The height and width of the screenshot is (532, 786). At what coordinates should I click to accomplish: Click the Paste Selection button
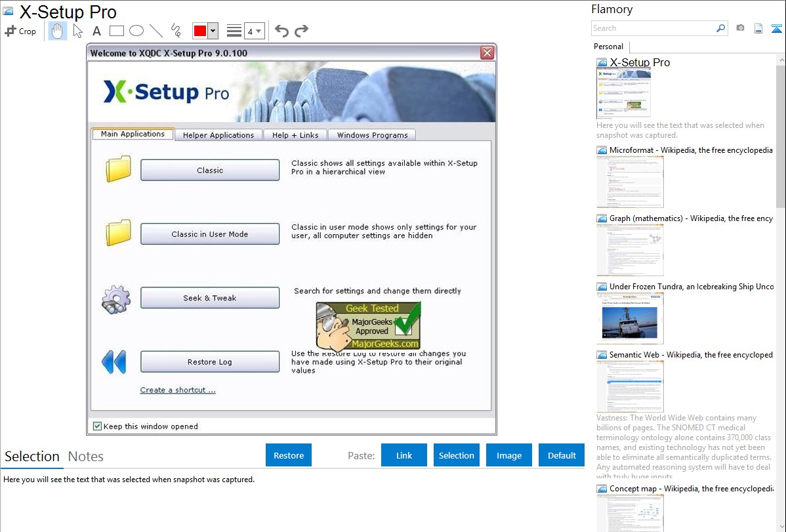point(456,455)
